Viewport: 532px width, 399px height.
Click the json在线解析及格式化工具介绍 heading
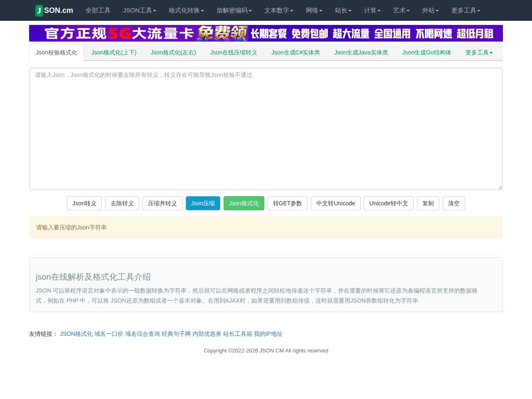pyautogui.click(x=93, y=277)
